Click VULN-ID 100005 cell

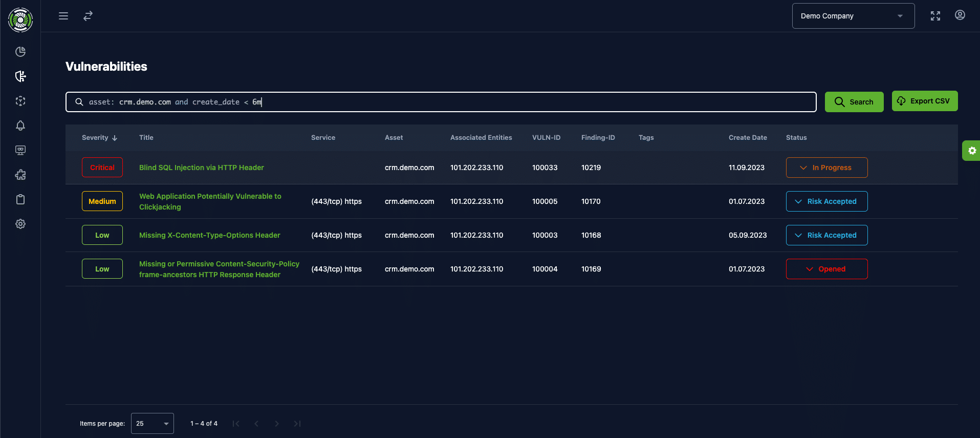545,201
